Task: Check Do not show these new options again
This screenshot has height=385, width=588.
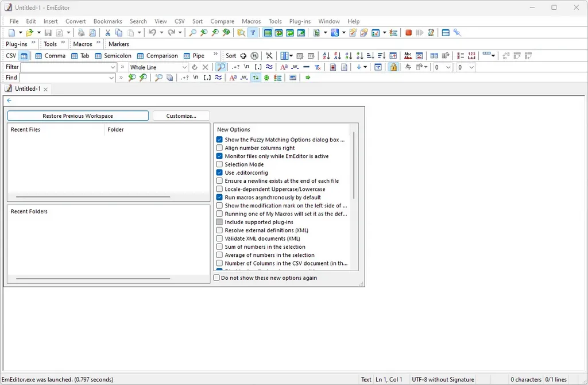Action: 216,278
